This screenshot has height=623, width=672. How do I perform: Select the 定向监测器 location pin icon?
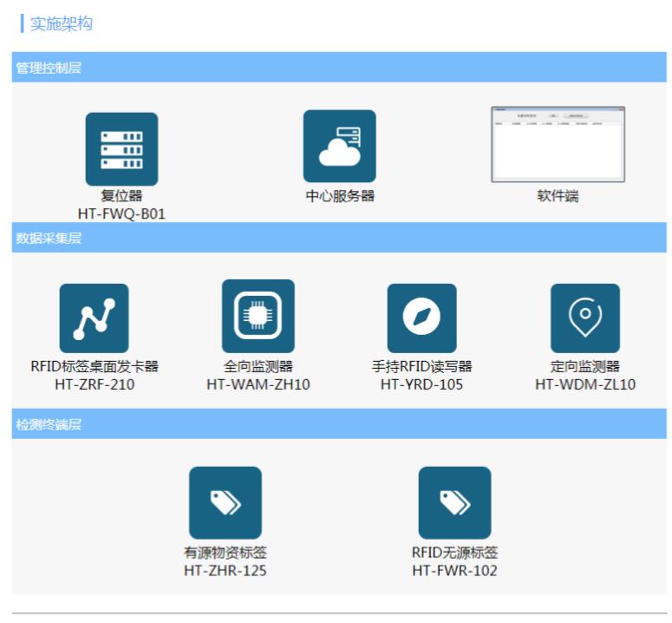click(x=585, y=318)
